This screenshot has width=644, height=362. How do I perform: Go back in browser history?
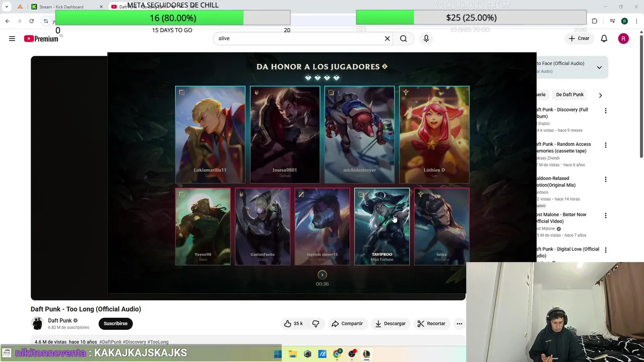[x=7, y=21]
